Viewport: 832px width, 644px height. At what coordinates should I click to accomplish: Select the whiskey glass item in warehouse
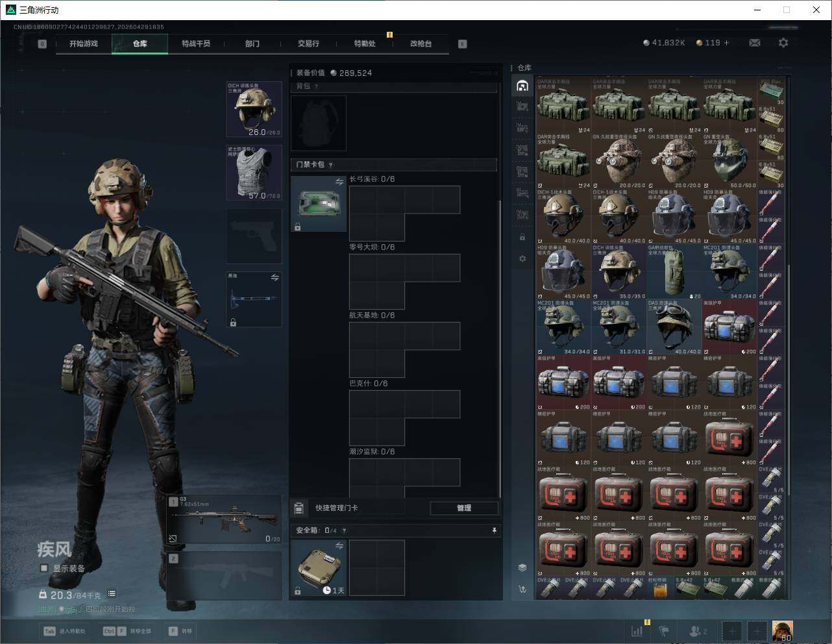660,588
